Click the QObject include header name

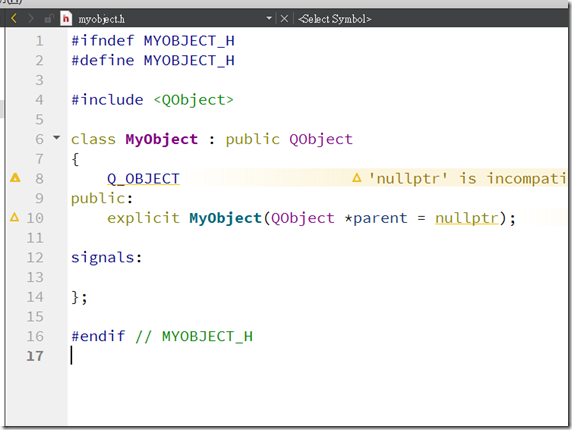(193, 100)
